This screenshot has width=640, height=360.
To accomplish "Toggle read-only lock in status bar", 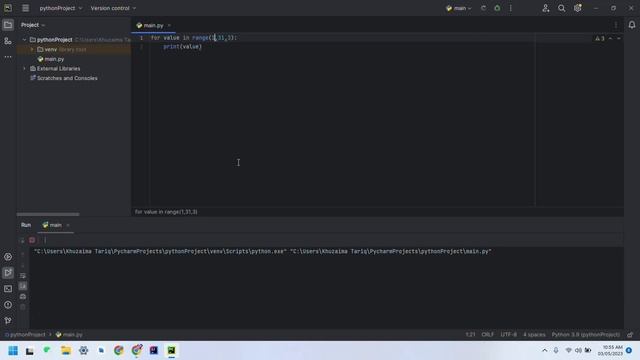I will click(x=630, y=335).
